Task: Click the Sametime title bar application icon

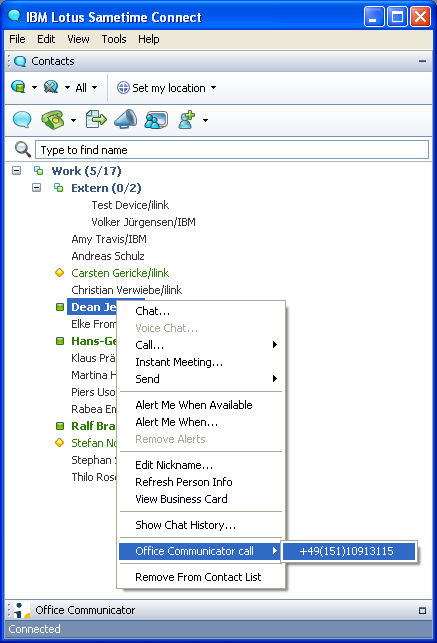Action: coord(14,16)
